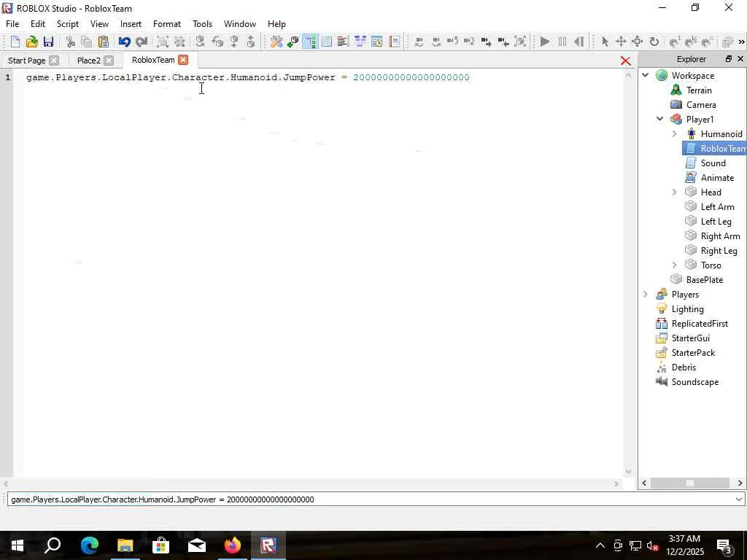Select the Move crossed-arrows tool
The width and height of the screenshot is (747, 560).
pyautogui.click(x=621, y=42)
